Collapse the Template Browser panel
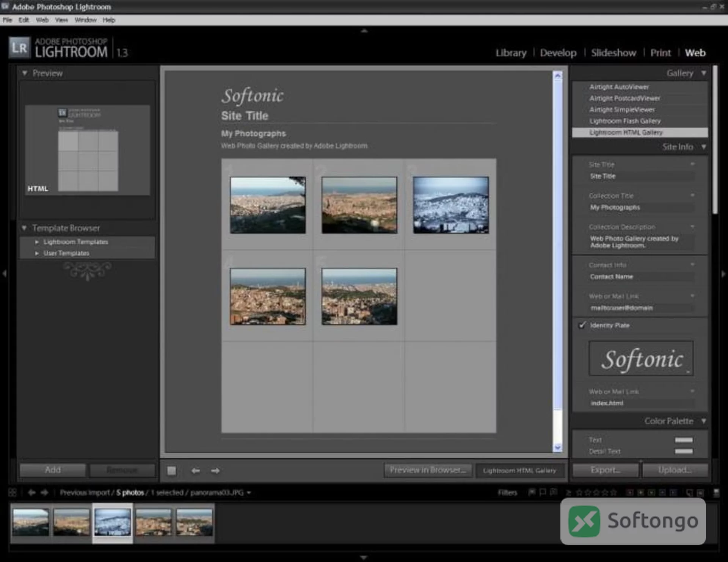Image resolution: width=728 pixels, height=562 pixels. [x=25, y=228]
